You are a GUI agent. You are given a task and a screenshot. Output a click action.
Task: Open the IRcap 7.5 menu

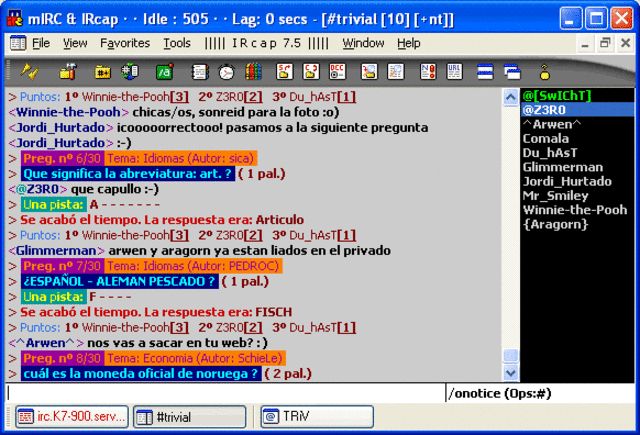pos(267,43)
